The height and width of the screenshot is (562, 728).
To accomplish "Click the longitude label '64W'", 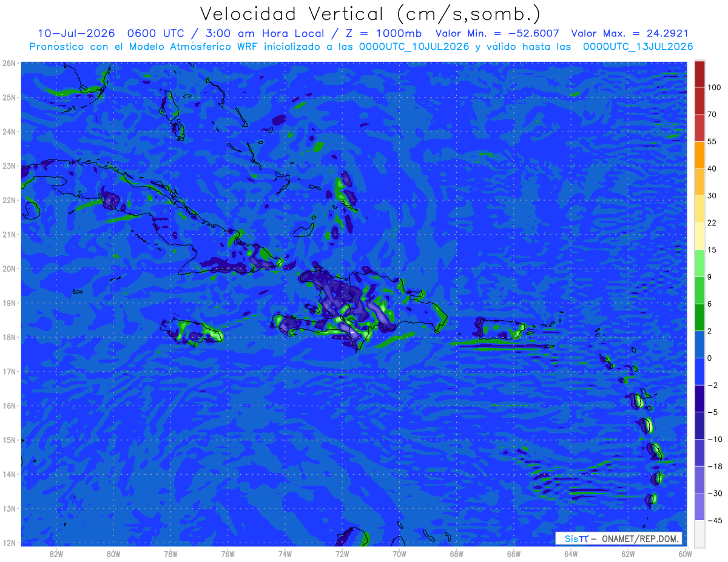I will (570, 554).
